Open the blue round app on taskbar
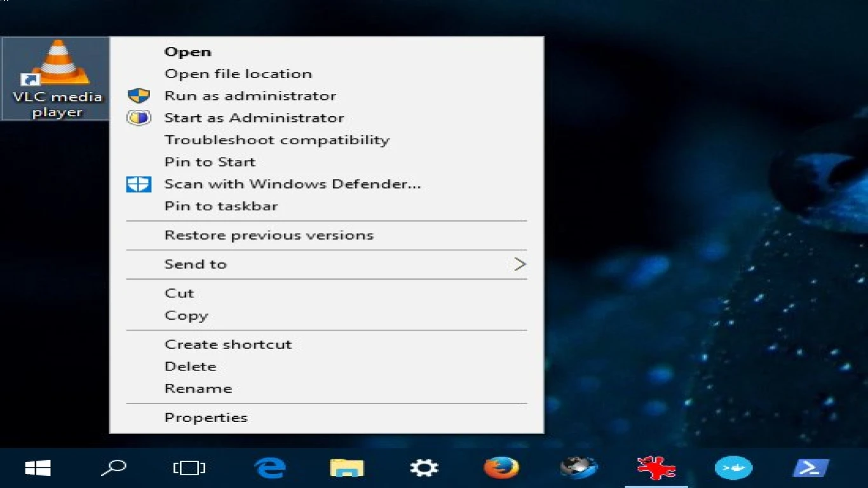 733,468
